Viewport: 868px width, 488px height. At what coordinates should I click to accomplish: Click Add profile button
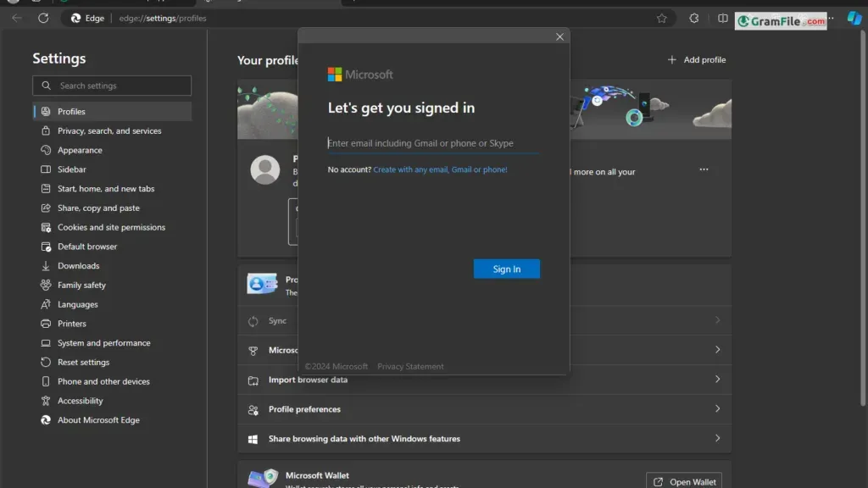(697, 60)
